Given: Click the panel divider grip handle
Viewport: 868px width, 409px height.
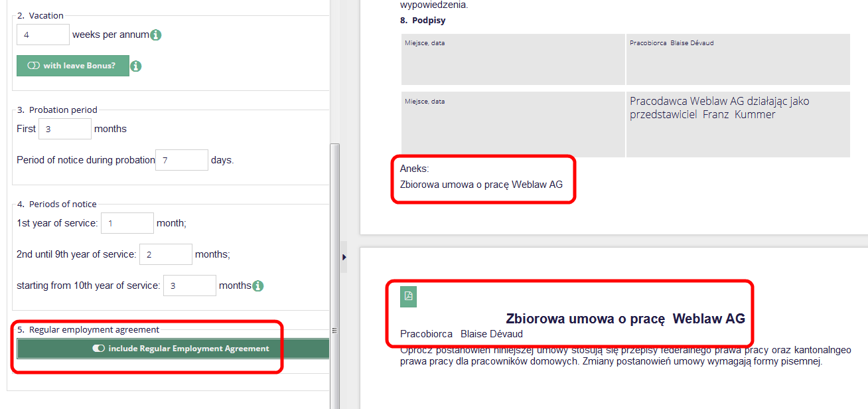Looking at the screenshot, I should click(334, 330).
